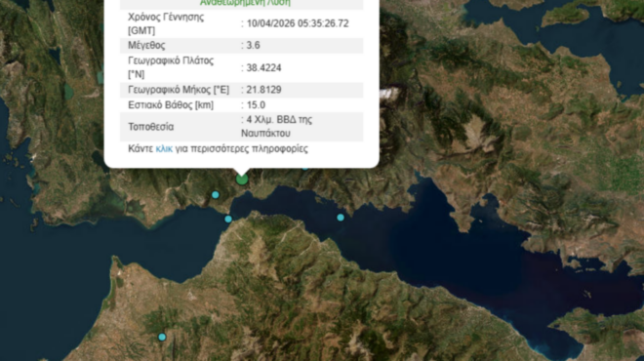Click the 'κλικ' link for more information

(x=164, y=149)
